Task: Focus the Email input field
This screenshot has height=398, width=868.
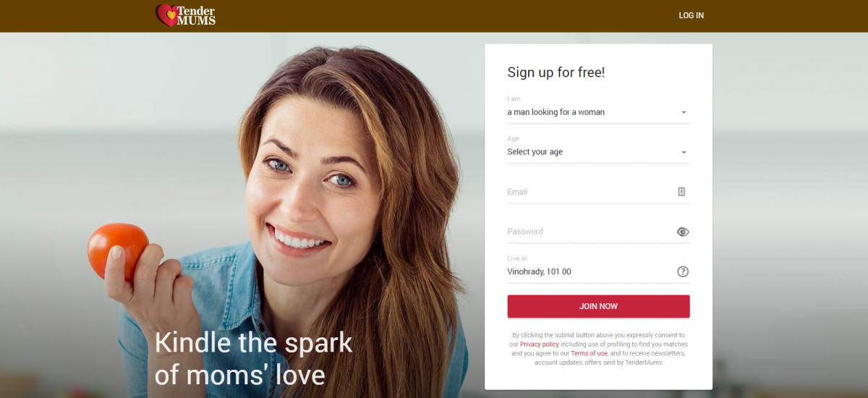Action: point(590,192)
